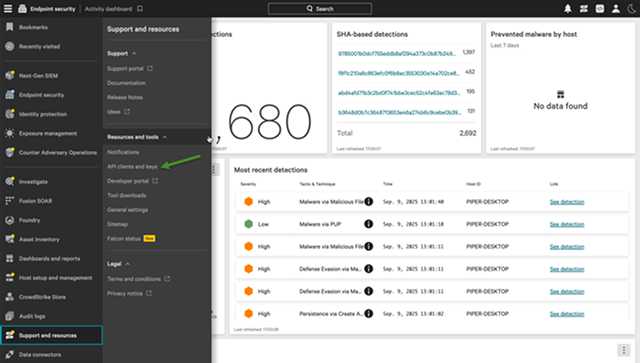
Task: Open the Sitemap entry
Action: click(x=117, y=224)
